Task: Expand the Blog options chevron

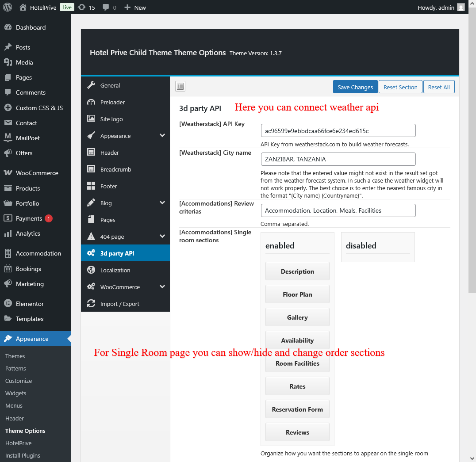Action: point(162,203)
